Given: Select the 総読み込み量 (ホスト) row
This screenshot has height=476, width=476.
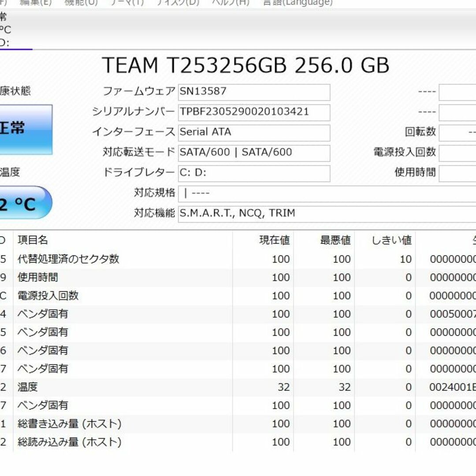Looking at the screenshot, I should (x=238, y=442).
